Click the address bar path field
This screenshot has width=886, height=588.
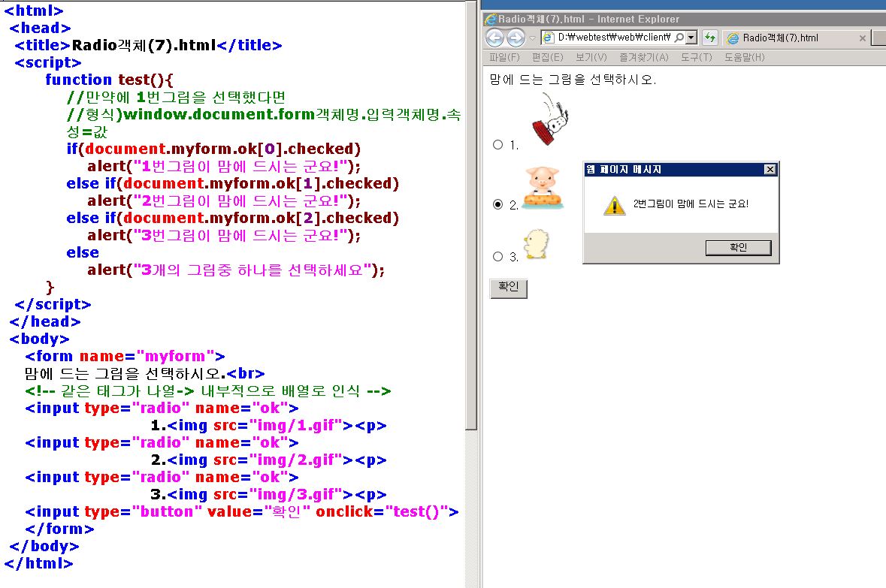(614, 38)
